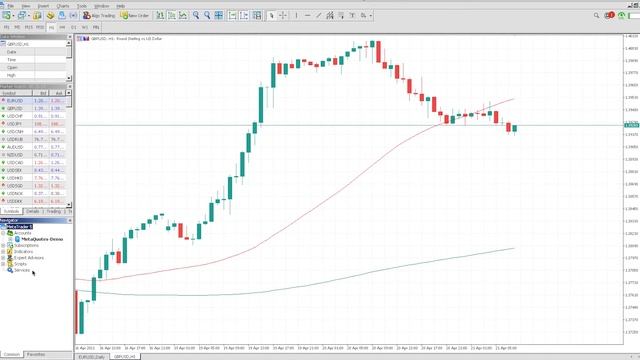Expand the Expert Advisors node

tap(3, 258)
